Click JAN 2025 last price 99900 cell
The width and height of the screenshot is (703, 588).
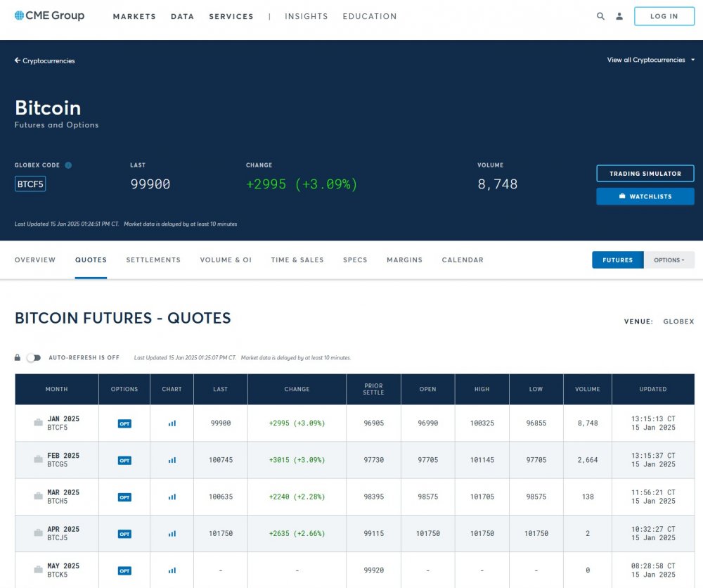coord(221,423)
